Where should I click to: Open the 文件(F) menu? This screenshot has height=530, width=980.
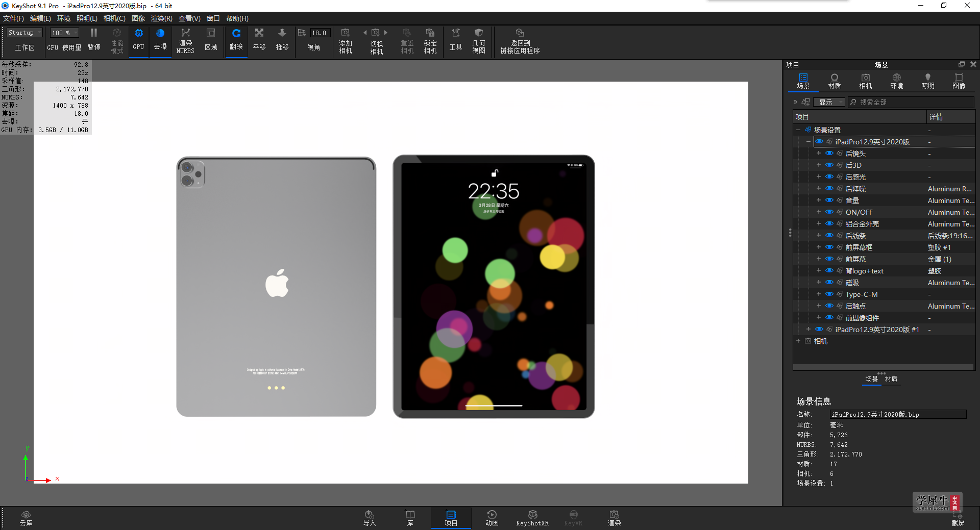[x=14, y=18]
